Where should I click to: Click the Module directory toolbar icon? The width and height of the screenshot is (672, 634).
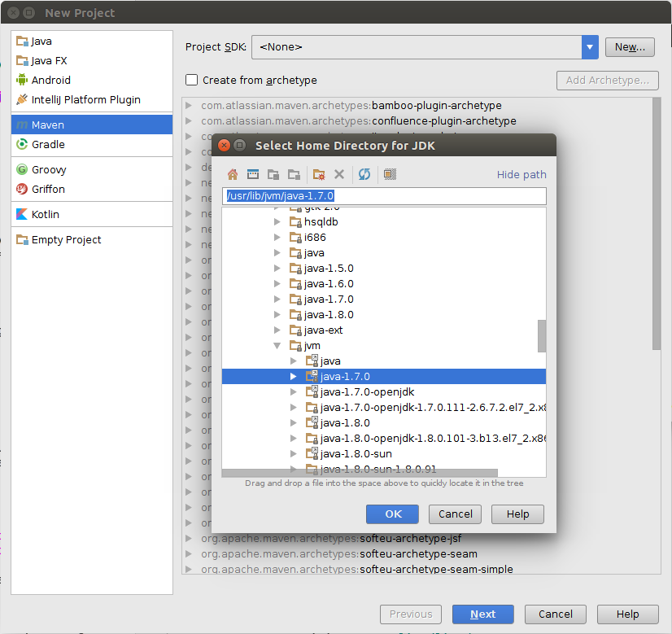tap(294, 174)
